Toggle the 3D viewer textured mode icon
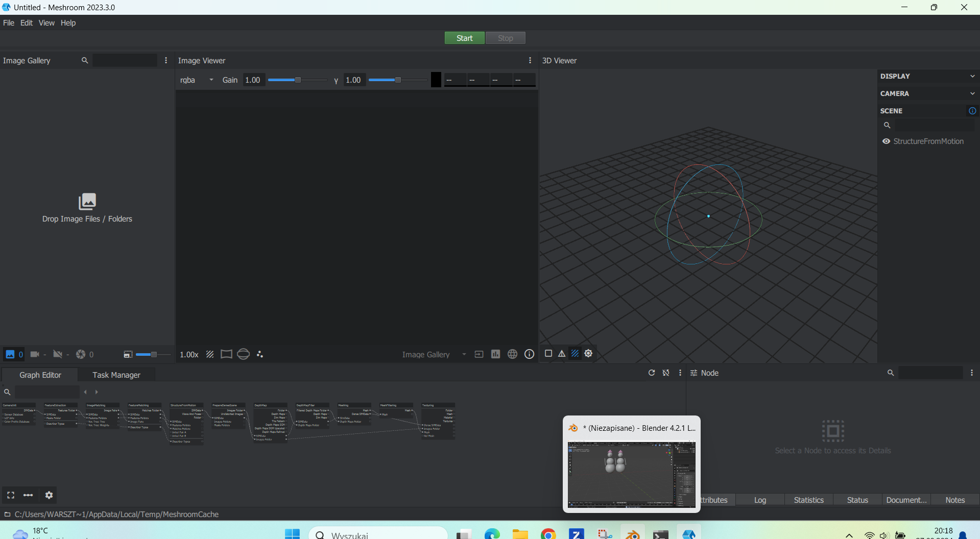The width and height of the screenshot is (980, 539). (x=575, y=353)
